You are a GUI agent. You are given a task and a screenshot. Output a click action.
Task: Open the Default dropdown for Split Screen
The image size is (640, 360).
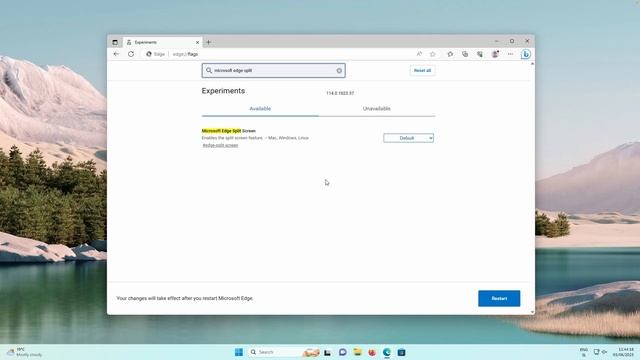408,138
